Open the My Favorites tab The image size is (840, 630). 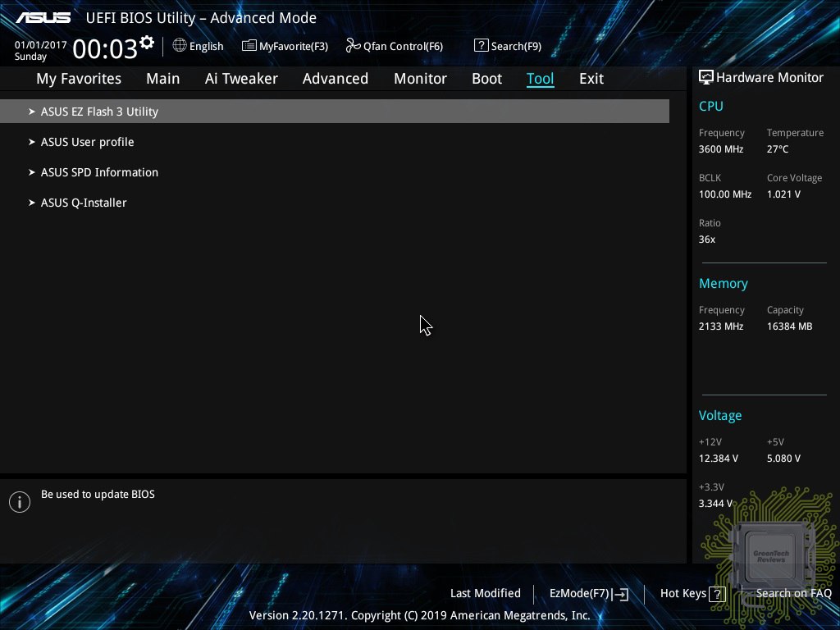pyautogui.click(x=79, y=79)
